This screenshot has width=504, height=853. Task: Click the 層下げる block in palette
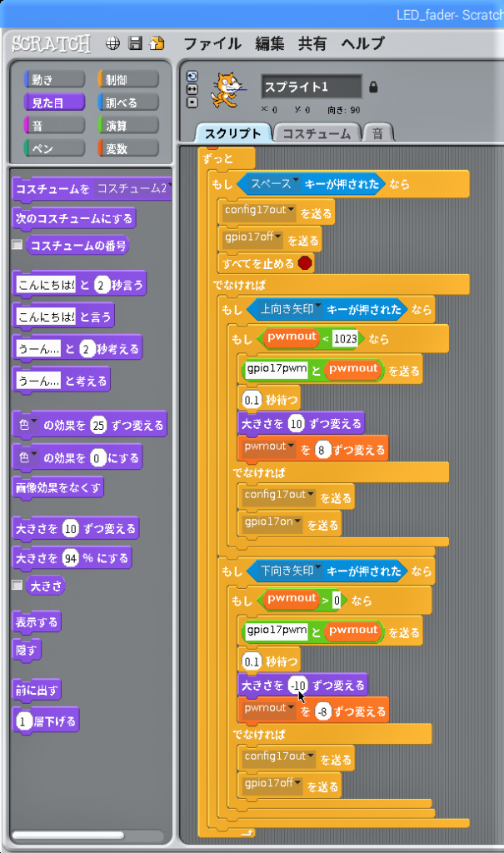[x=46, y=722]
